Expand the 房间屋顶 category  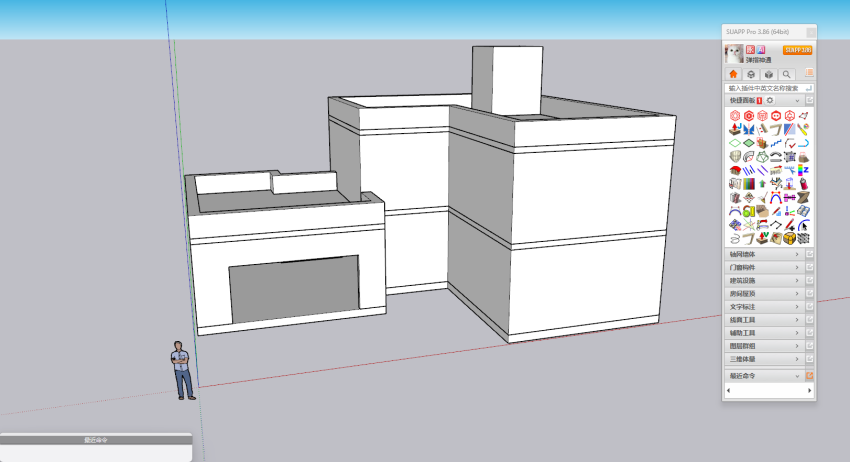pos(764,293)
